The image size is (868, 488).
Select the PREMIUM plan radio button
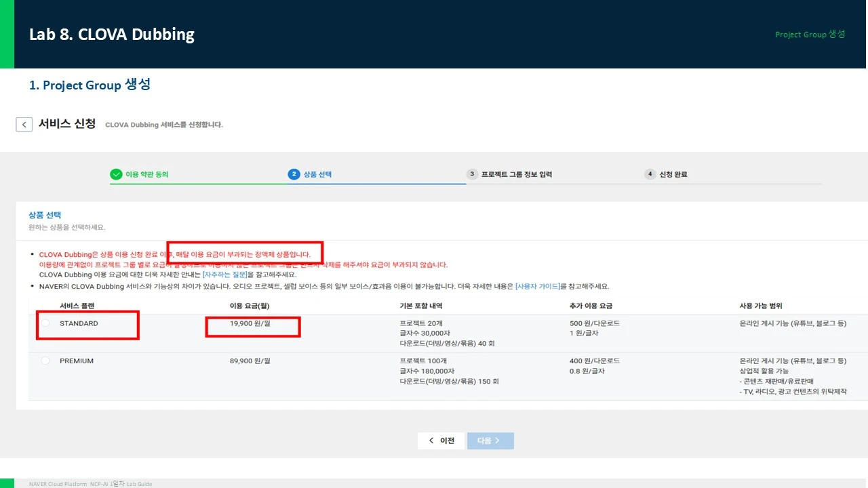45,361
